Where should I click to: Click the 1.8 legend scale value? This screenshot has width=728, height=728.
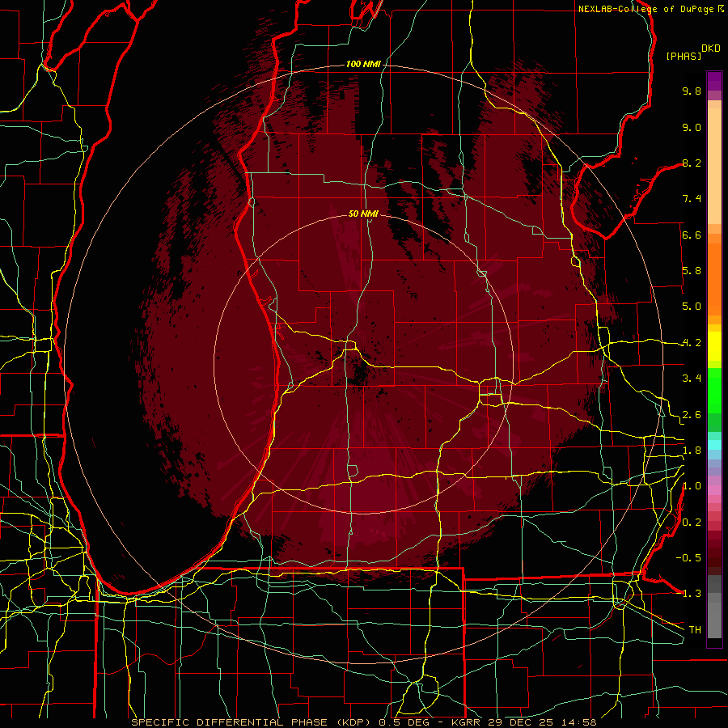(x=692, y=451)
